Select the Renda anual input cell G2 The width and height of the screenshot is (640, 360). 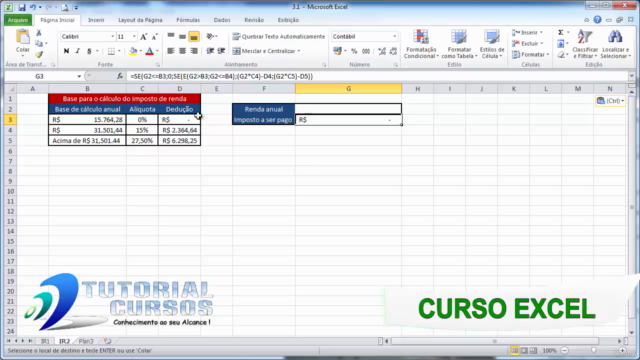tap(348, 109)
